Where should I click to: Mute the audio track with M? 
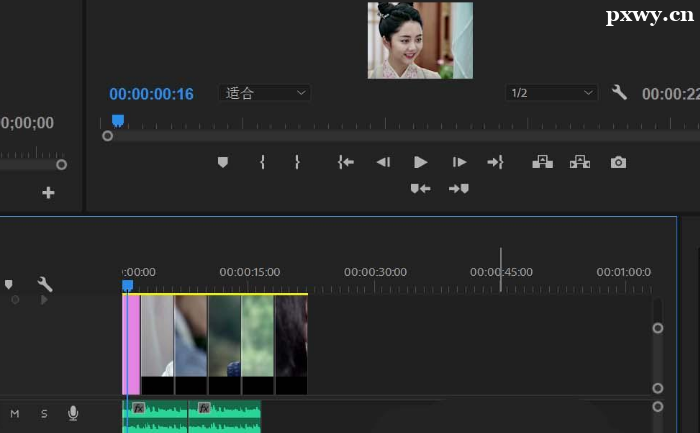pyautogui.click(x=15, y=413)
